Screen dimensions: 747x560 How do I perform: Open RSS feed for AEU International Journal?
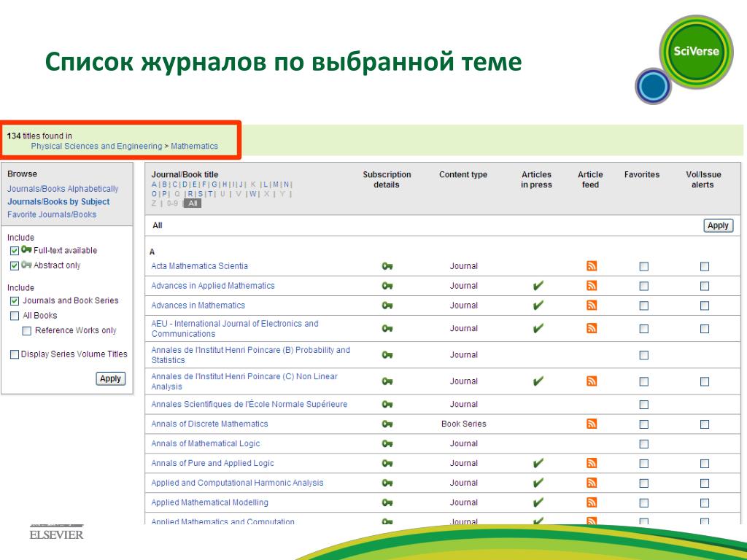[591, 328]
